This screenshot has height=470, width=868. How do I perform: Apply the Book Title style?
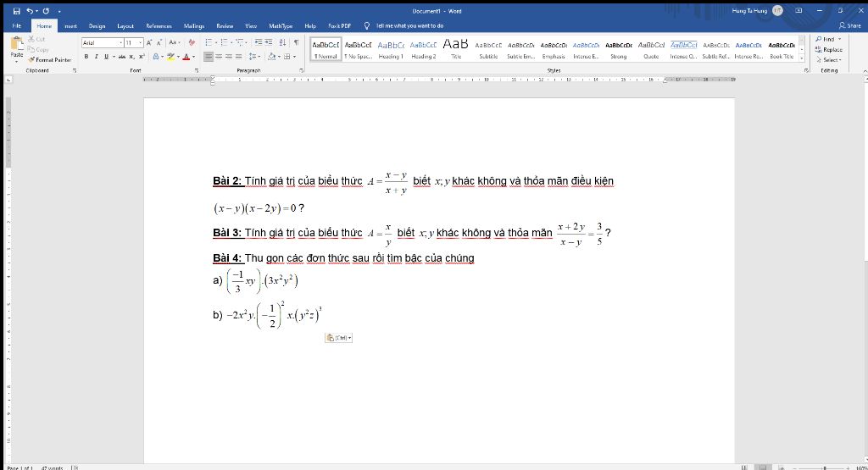pos(782,50)
